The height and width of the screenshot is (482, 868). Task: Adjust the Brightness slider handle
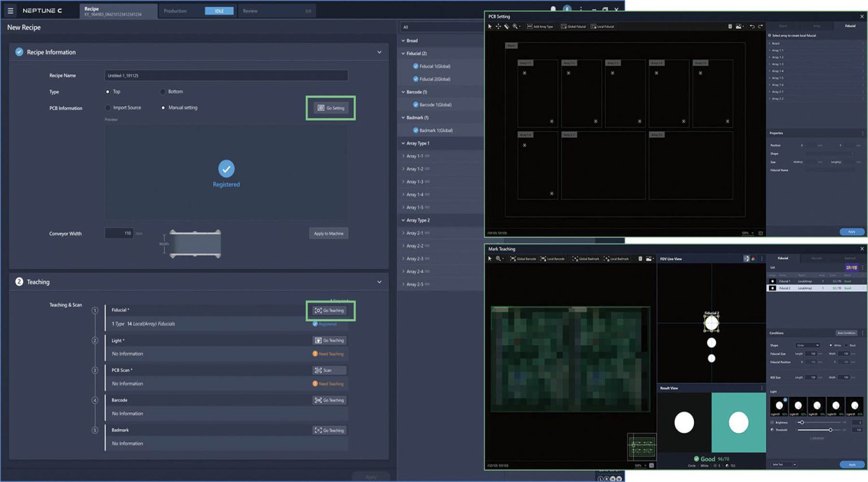801,422
